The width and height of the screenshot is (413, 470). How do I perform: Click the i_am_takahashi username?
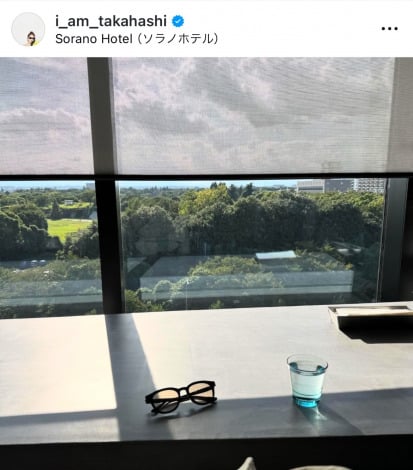click(111, 21)
